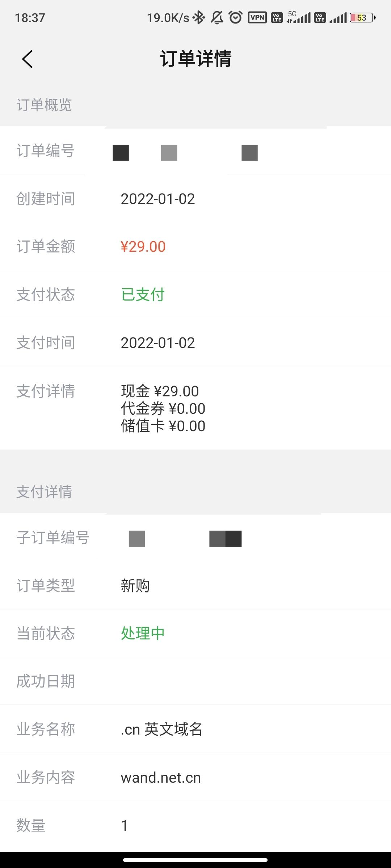Tap the green 已支付 payment status
The image size is (391, 868).
pos(143,294)
